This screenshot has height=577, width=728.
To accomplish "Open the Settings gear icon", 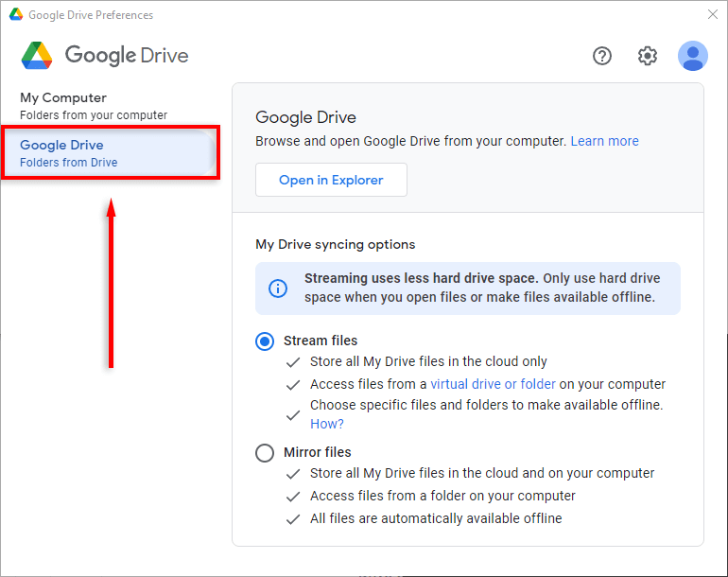I will click(x=648, y=56).
